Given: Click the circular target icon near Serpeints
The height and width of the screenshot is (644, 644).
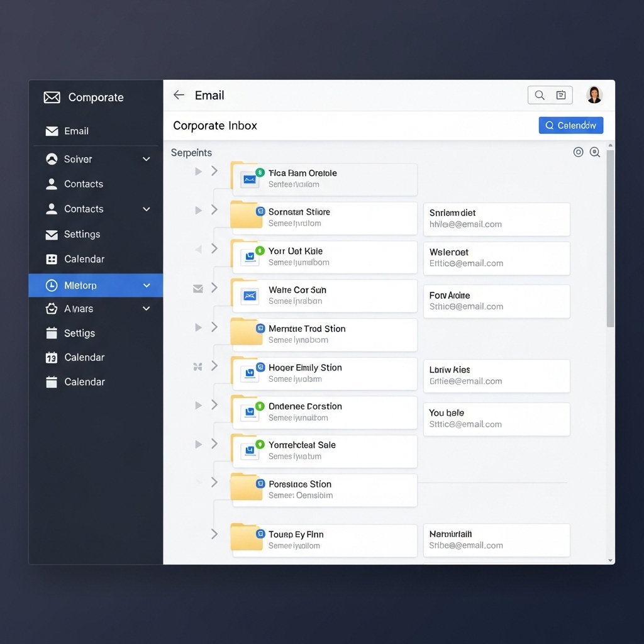Looking at the screenshot, I should point(578,152).
